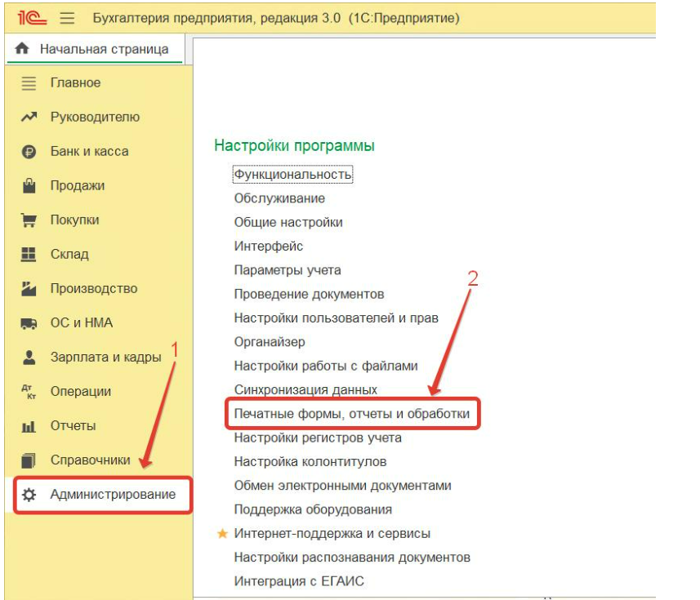Open Общие настройки link

coord(288,223)
